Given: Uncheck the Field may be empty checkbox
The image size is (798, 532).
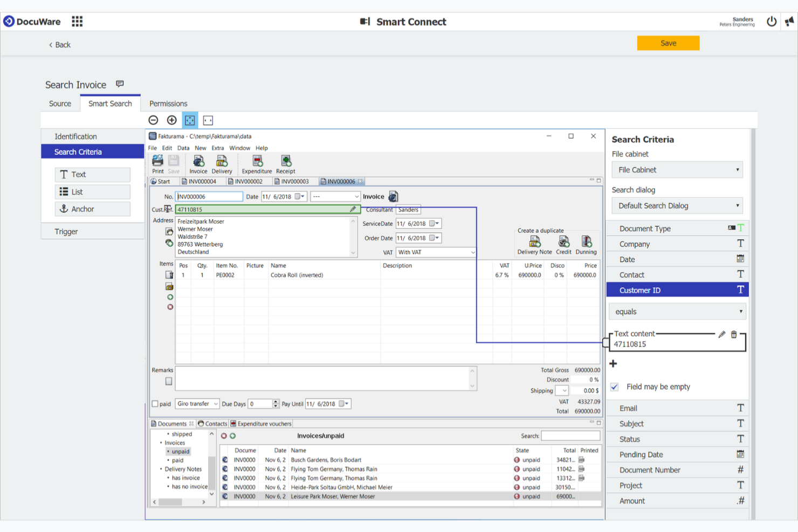Looking at the screenshot, I should (x=614, y=386).
